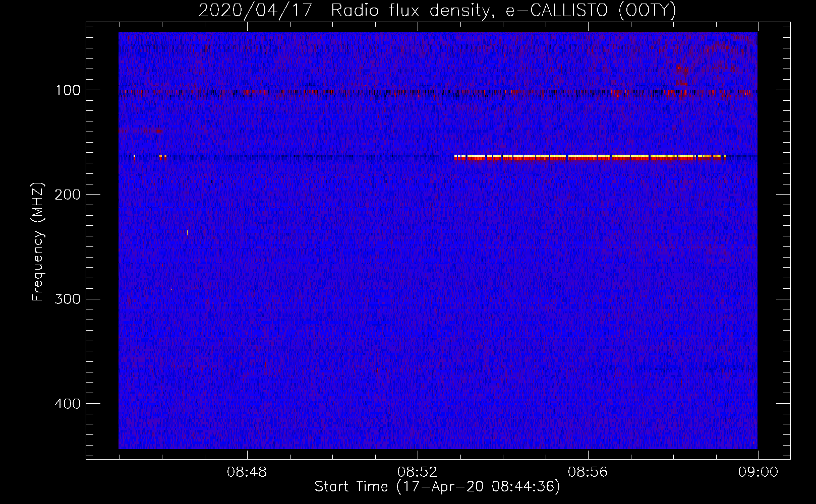Viewport: 816px width, 504px height.
Task: Click the 'Frequency (MHZ)' axis label
Action: pyautogui.click(x=38, y=242)
